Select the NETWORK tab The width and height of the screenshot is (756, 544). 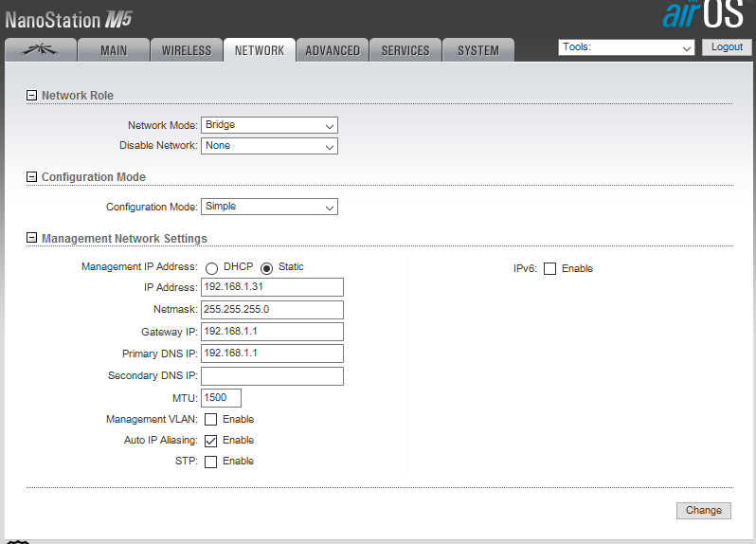(x=260, y=50)
